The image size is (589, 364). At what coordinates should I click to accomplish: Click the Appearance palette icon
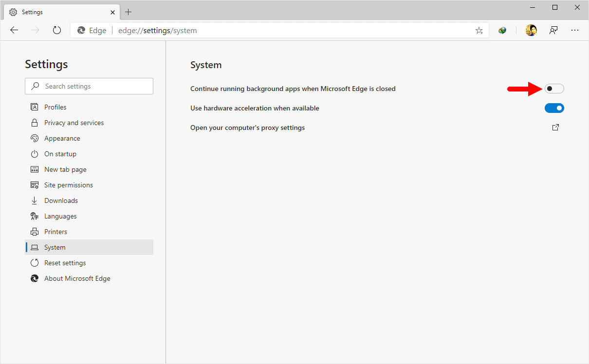point(34,138)
